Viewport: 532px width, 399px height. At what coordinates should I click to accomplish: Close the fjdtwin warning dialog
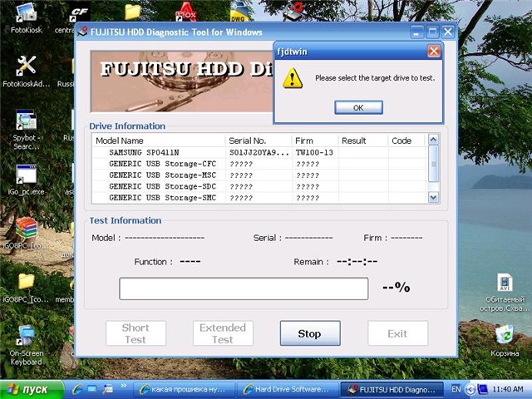433,52
